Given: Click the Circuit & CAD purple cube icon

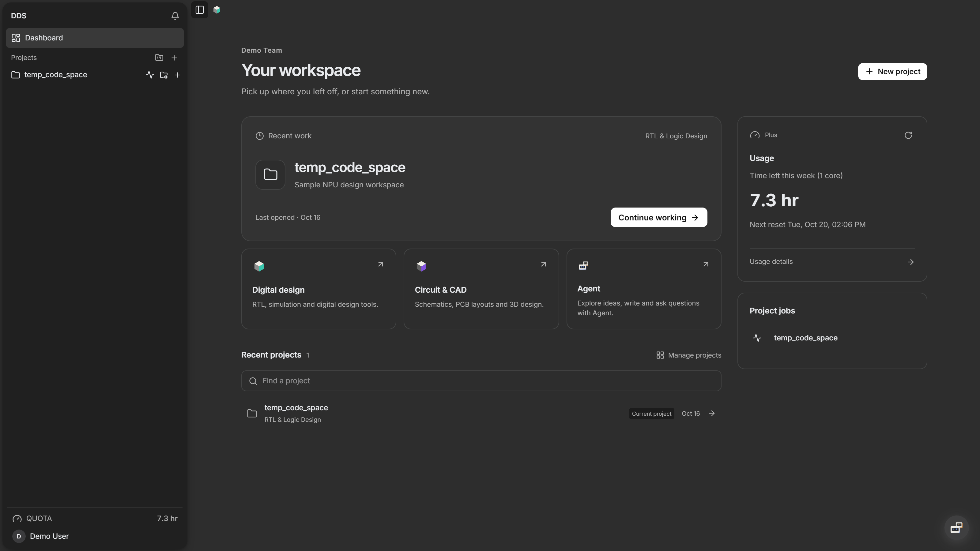Looking at the screenshot, I should pyautogui.click(x=421, y=266).
